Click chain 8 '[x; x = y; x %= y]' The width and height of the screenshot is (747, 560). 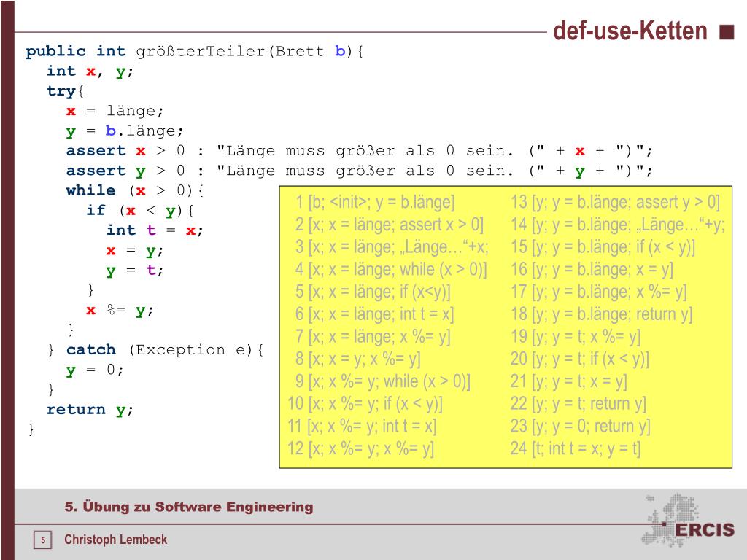[357, 359]
